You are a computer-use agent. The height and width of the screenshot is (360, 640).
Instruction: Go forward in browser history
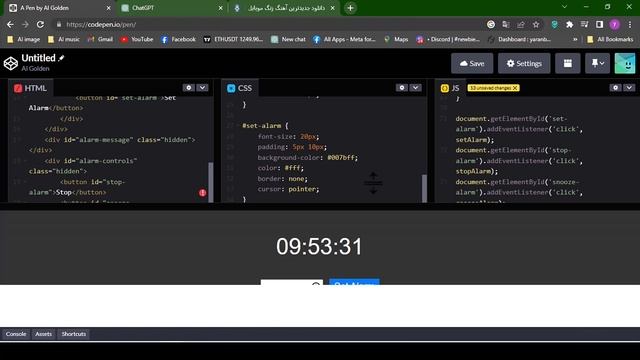[x=25, y=24]
